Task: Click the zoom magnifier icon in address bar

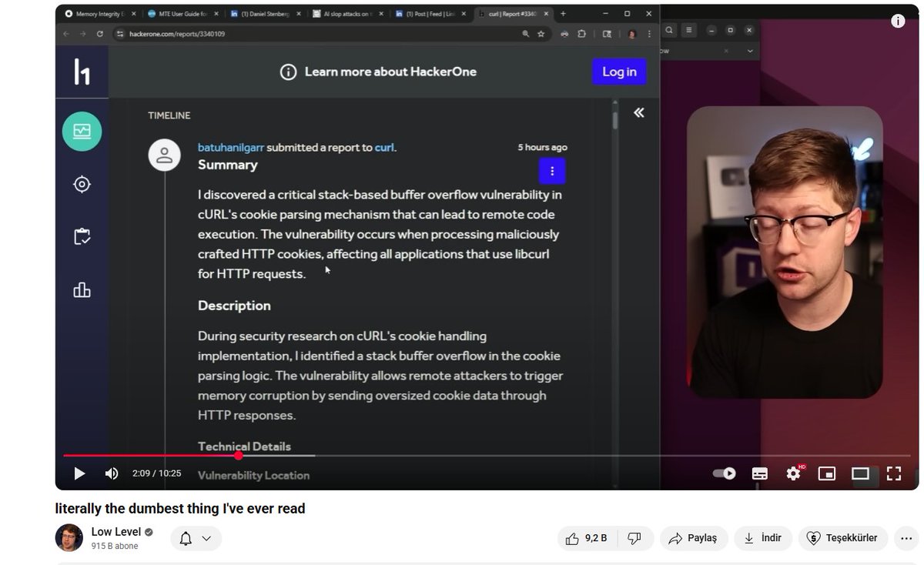Action: pos(526,34)
